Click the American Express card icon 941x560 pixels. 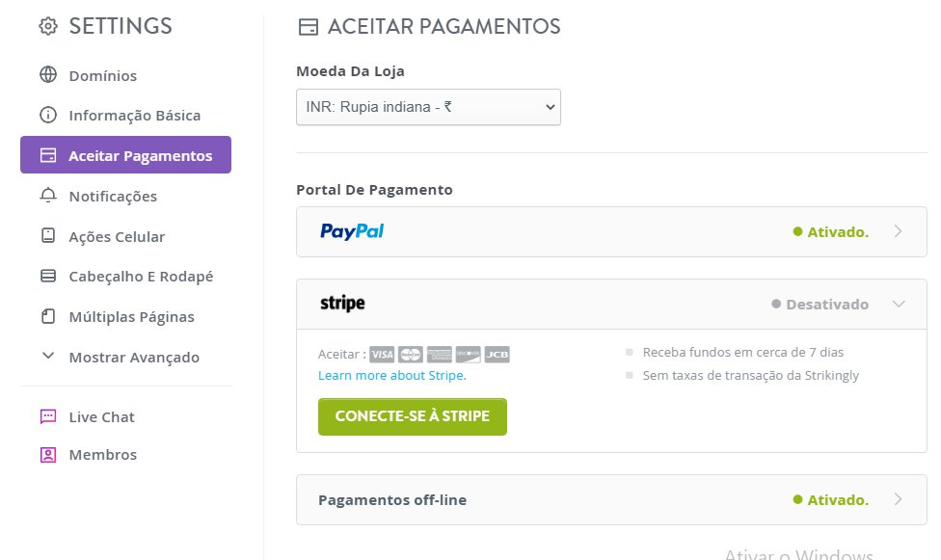coord(440,355)
